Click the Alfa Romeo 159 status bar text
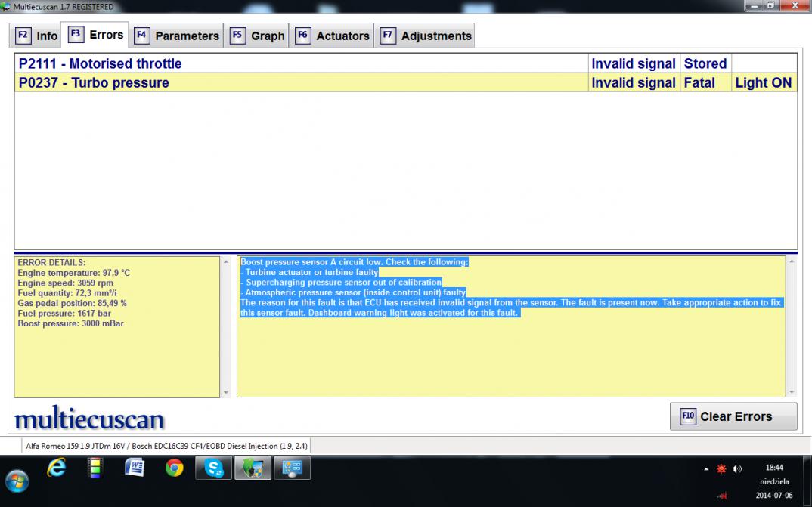Image resolution: width=812 pixels, height=507 pixels. click(166, 446)
